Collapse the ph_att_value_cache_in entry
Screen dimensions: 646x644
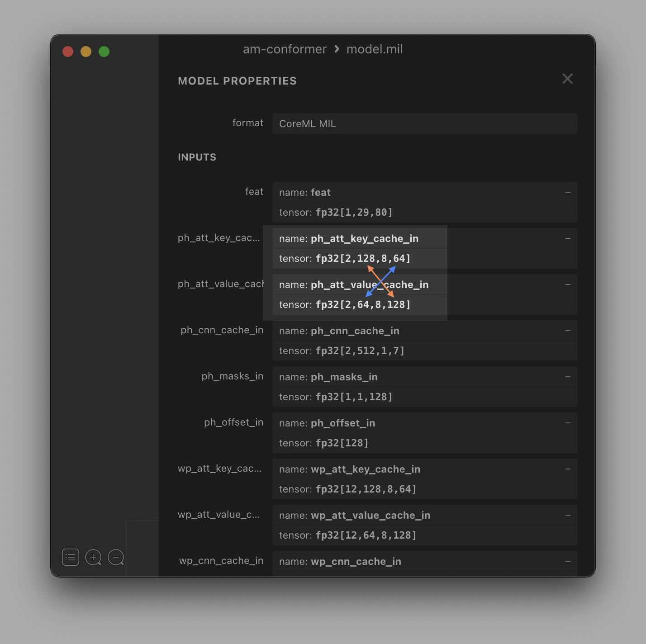[x=568, y=284]
